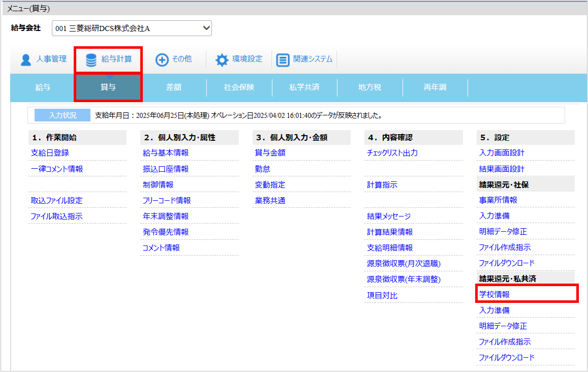Open the 一律コメント情報 link
This screenshot has height=372, width=588.
click(57, 169)
